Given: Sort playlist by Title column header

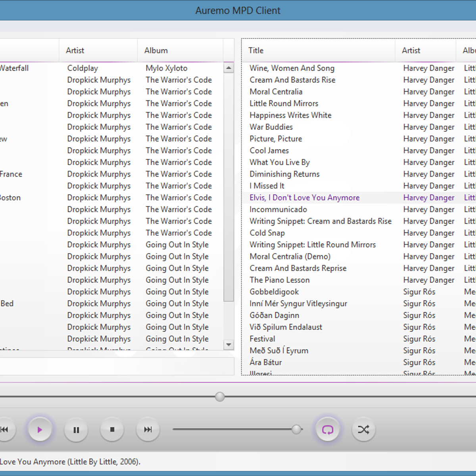Looking at the screenshot, I should [x=319, y=50].
